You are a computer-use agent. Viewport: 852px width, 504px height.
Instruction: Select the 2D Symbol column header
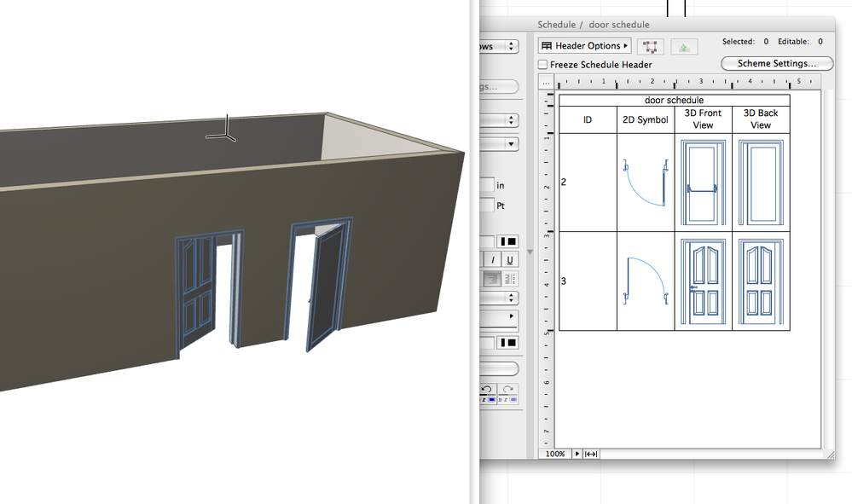646,119
